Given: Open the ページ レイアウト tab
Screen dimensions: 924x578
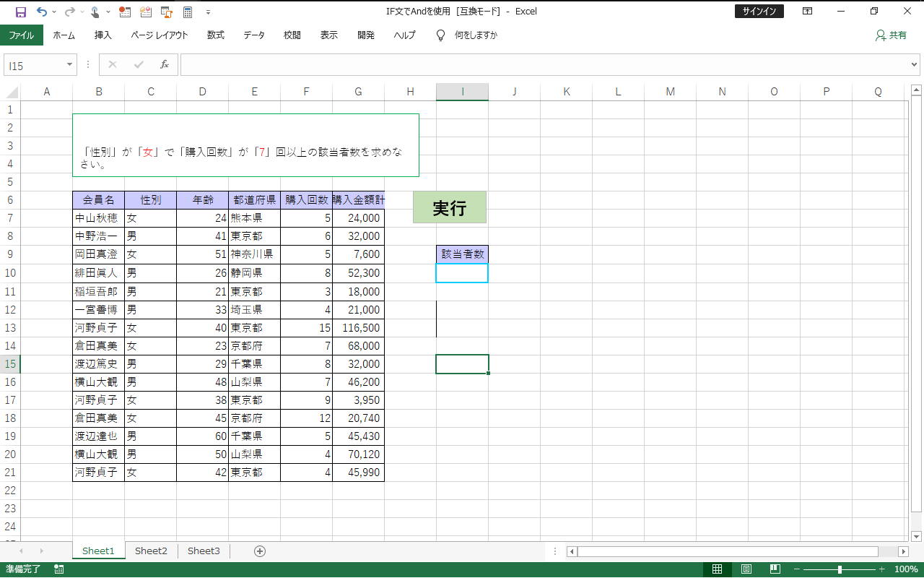Looking at the screenshot, I should tap(160, 35).
